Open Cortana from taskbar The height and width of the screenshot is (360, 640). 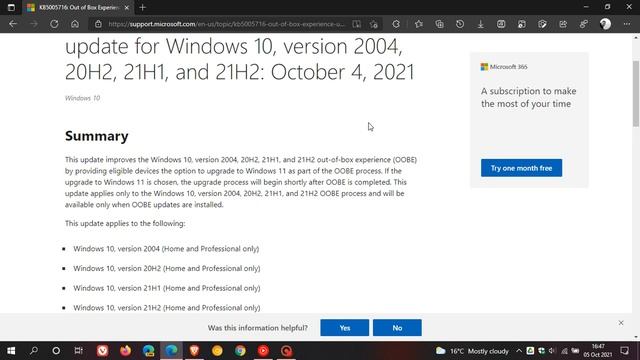56,351
